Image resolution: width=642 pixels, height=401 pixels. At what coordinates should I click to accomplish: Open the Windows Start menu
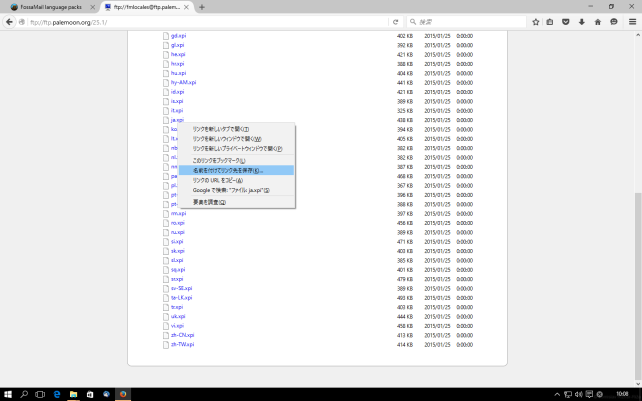click(8, 394)
